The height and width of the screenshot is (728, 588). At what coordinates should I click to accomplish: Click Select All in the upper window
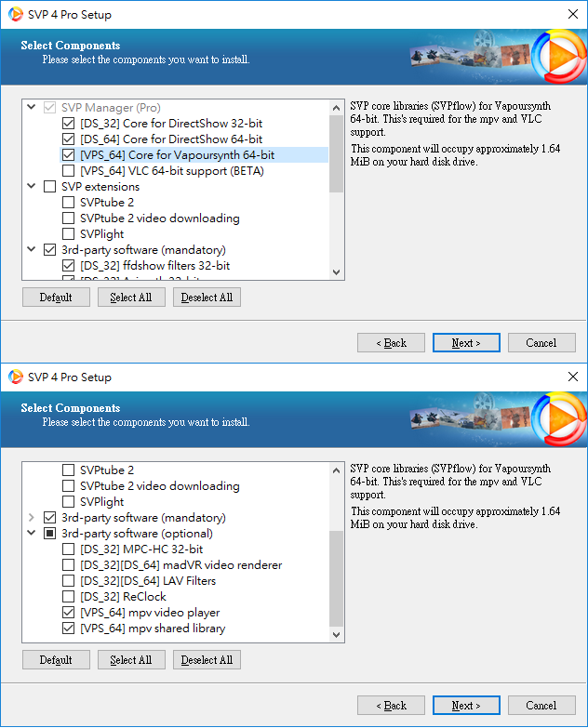(131, 298)
